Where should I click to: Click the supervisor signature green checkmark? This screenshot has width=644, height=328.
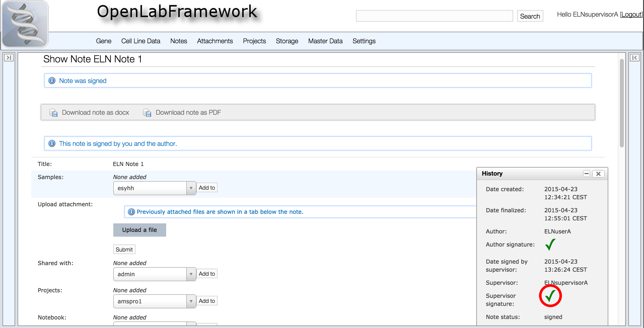(550, 296)
